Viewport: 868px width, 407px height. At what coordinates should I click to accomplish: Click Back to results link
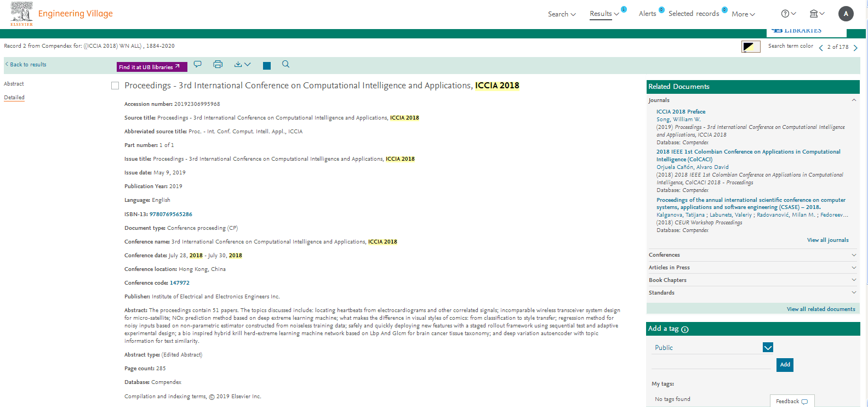(x=26, y=65)
